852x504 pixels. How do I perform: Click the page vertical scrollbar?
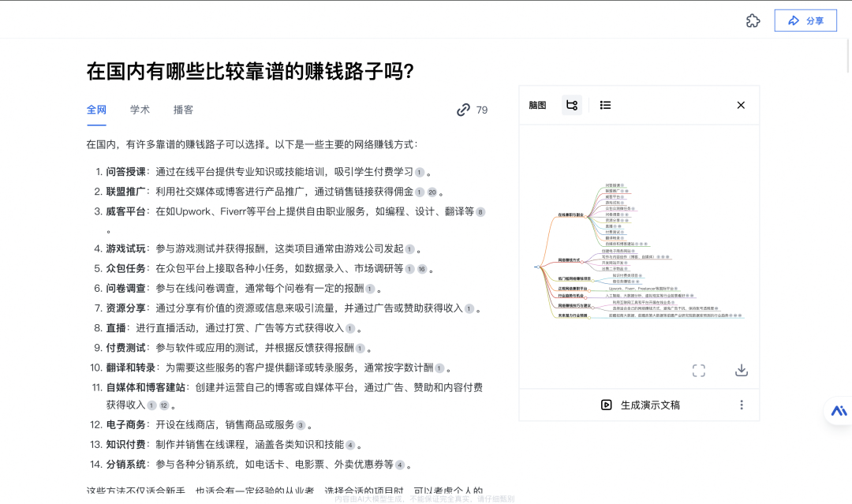849,54
